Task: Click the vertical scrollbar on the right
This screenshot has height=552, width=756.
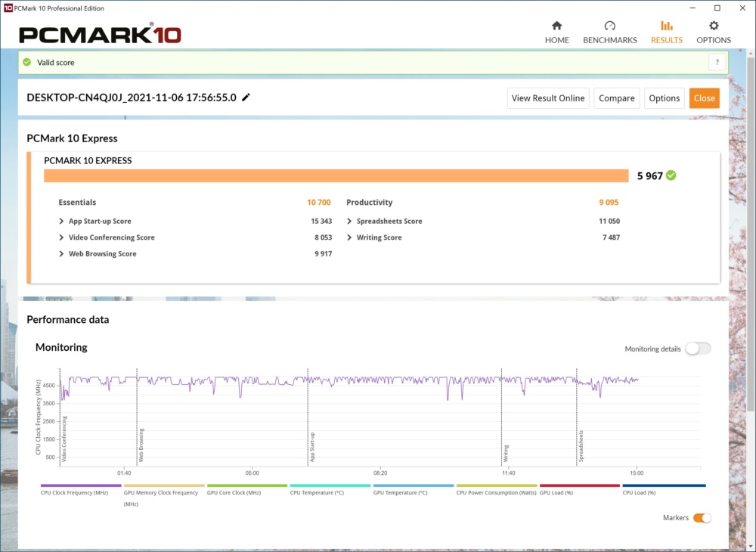Action: pyautogui.click(x=751, y=234)
